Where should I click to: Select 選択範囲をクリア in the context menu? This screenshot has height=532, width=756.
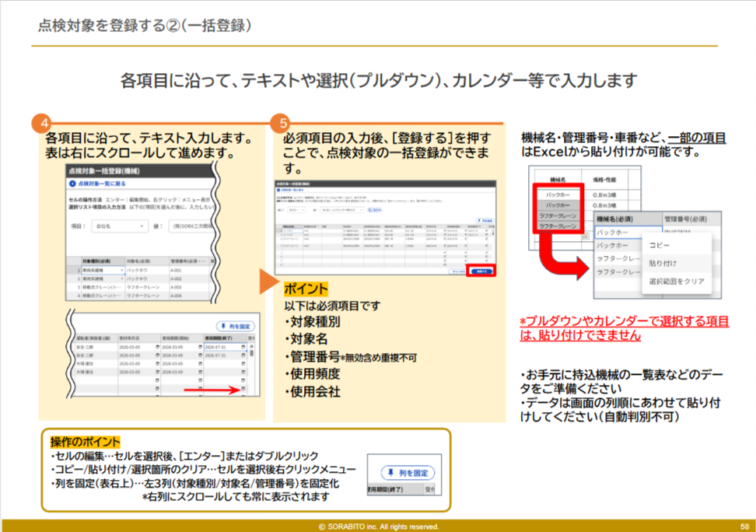point(675,281)
